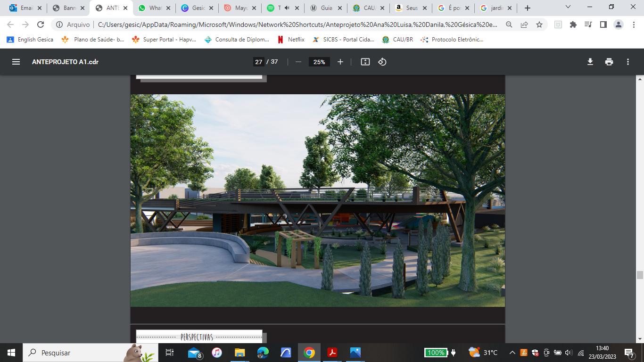
Task: Open Task View in taskbar
Action: (x=170, y=353)
